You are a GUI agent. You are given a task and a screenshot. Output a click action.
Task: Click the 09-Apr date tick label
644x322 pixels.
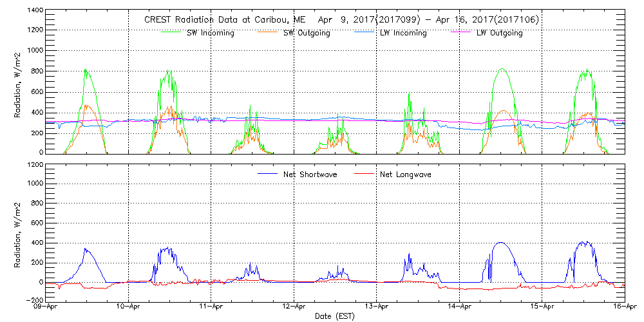(47, 307)
